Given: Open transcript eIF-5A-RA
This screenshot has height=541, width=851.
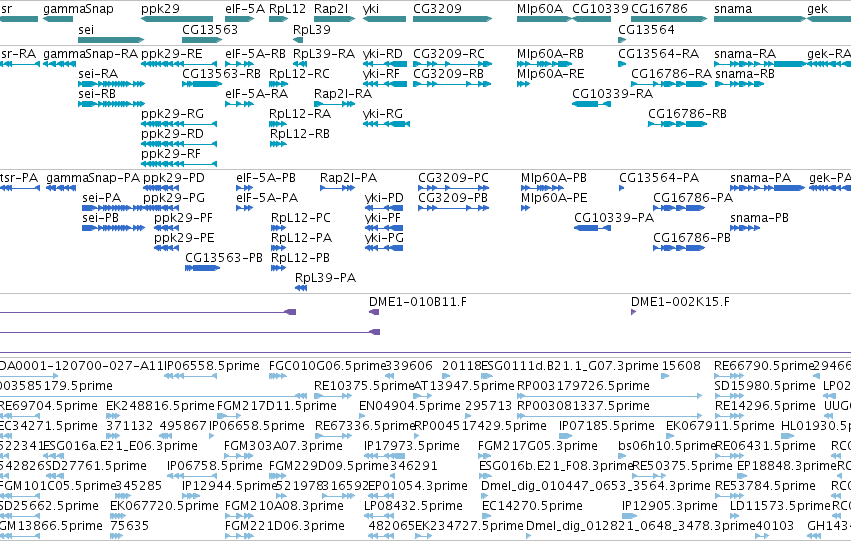Looking at the screenshot, I should tap(257, 94).
